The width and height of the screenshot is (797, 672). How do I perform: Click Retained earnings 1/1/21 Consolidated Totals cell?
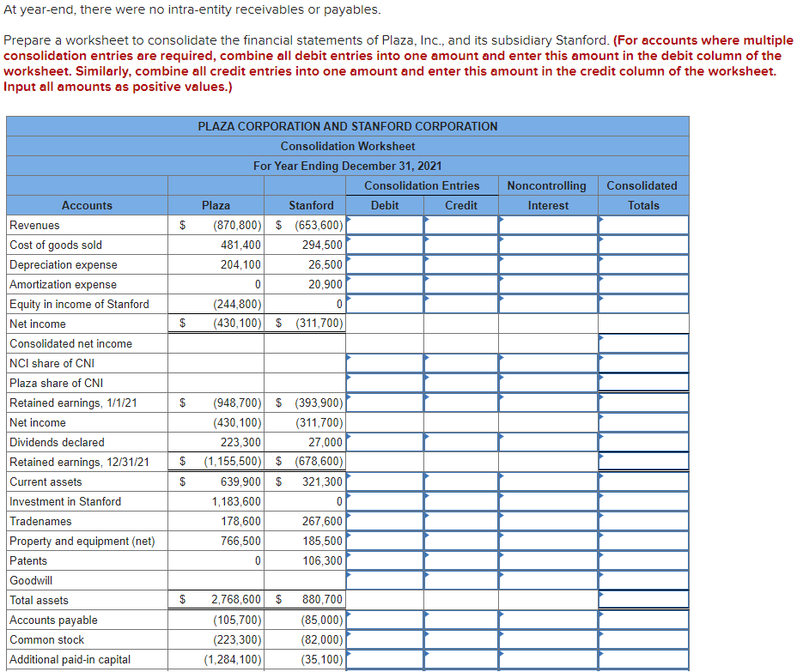point(643,403)
